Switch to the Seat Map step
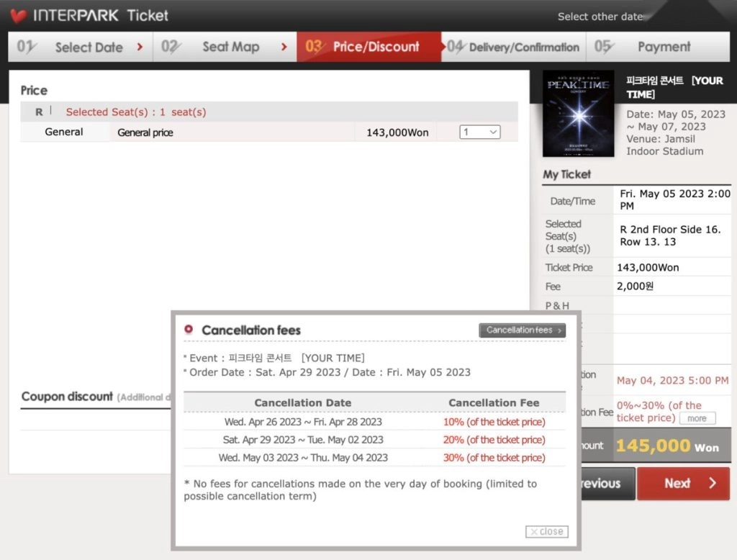Image resolution: width=737 pixels, height=560 pixels. tap(225, 48)
